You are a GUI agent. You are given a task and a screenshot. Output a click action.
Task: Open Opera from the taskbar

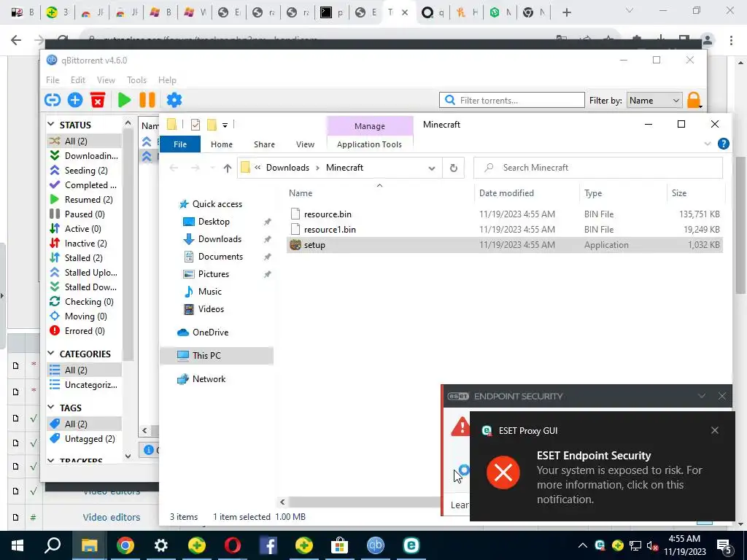(233, 545)
